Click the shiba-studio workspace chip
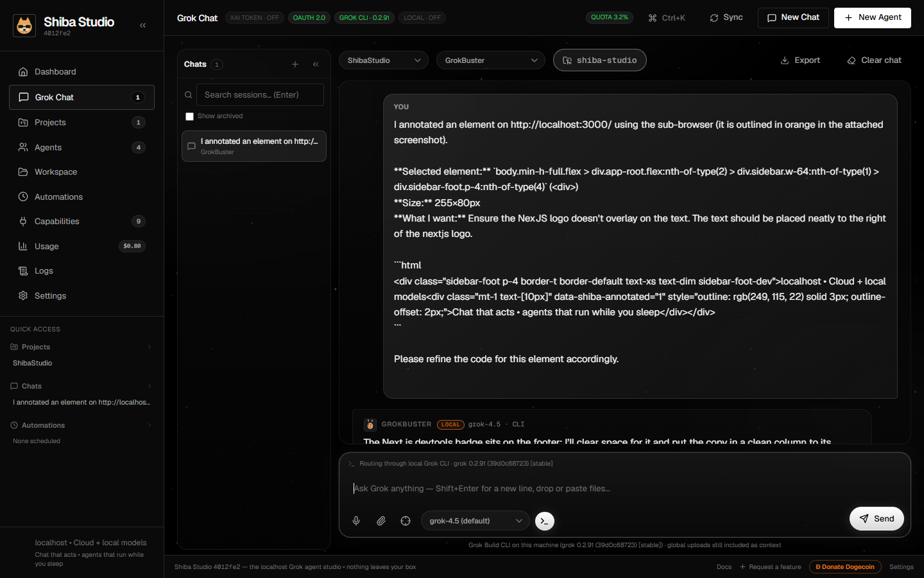Viewport: 924px width, 578px height. [600, 60]
